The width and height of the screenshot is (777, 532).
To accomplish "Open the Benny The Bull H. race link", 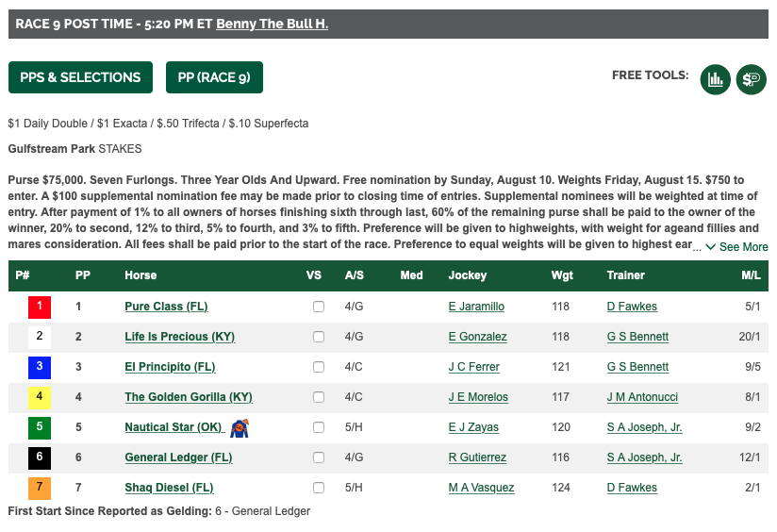I will (273, 24).
